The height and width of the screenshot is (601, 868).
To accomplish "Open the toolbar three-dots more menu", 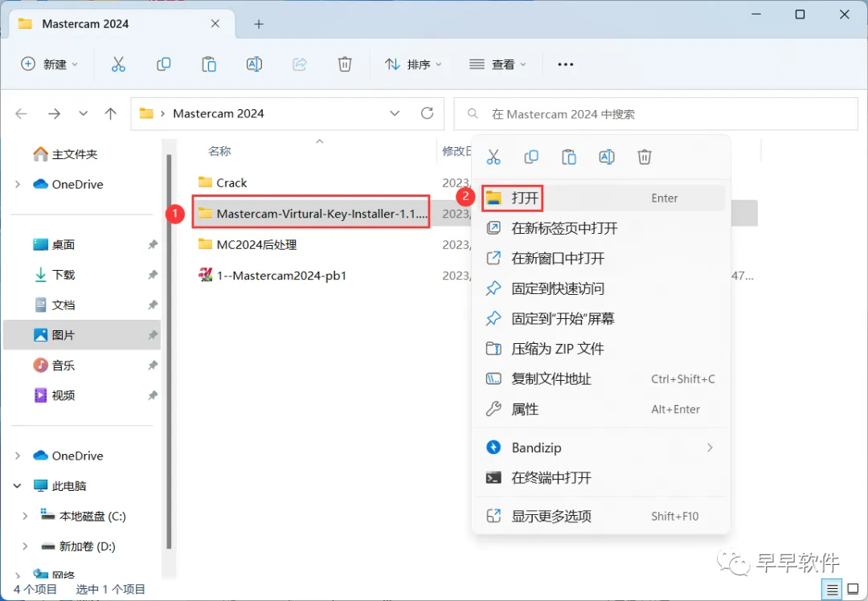I will coord(565,65).
